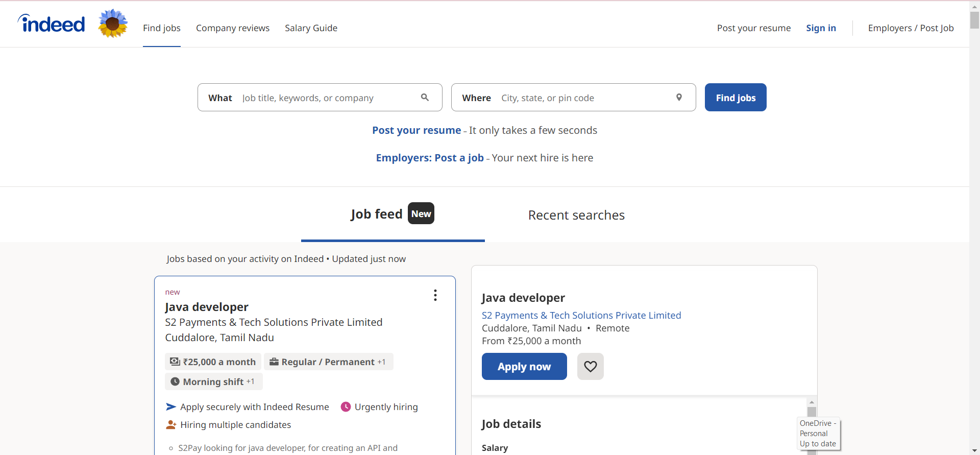Open Company reviews in navigation

(x=233, y=28)
